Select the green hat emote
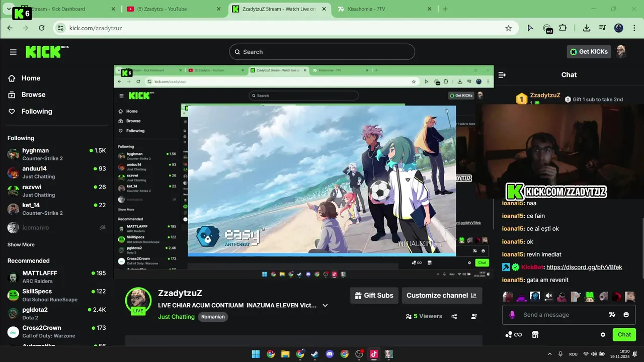 coord(589,297)
